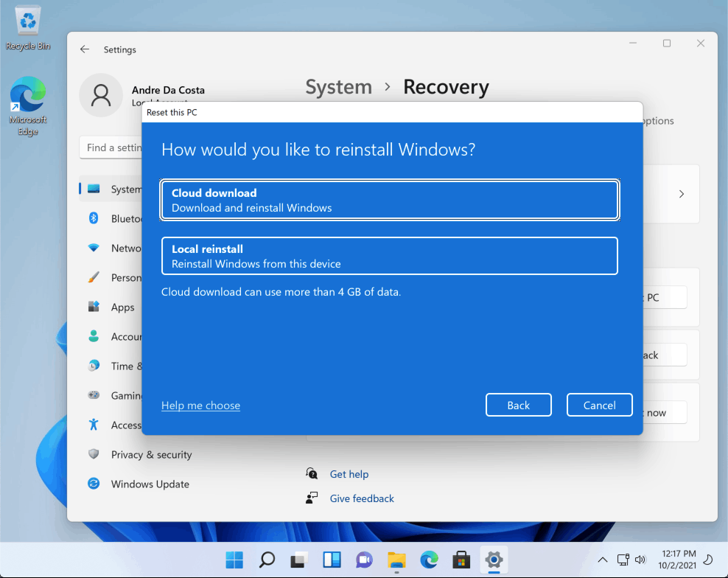Click the back arrow in Settings header

(x=85, y=49)
